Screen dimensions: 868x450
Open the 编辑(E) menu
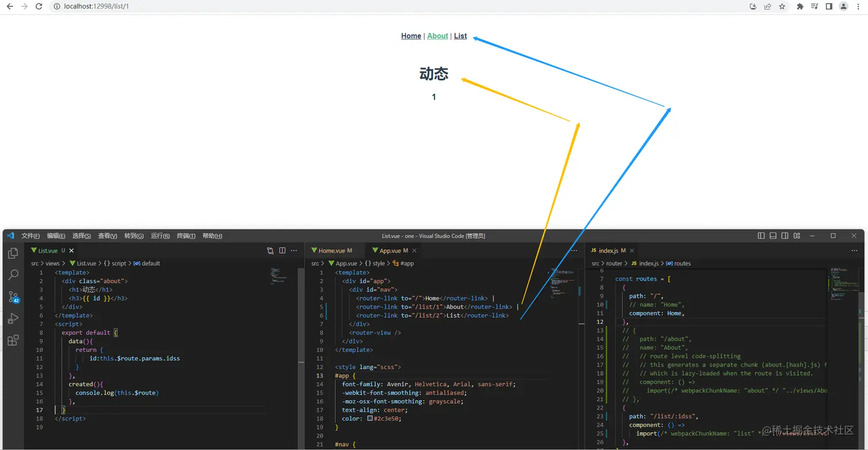coord(56,236)
